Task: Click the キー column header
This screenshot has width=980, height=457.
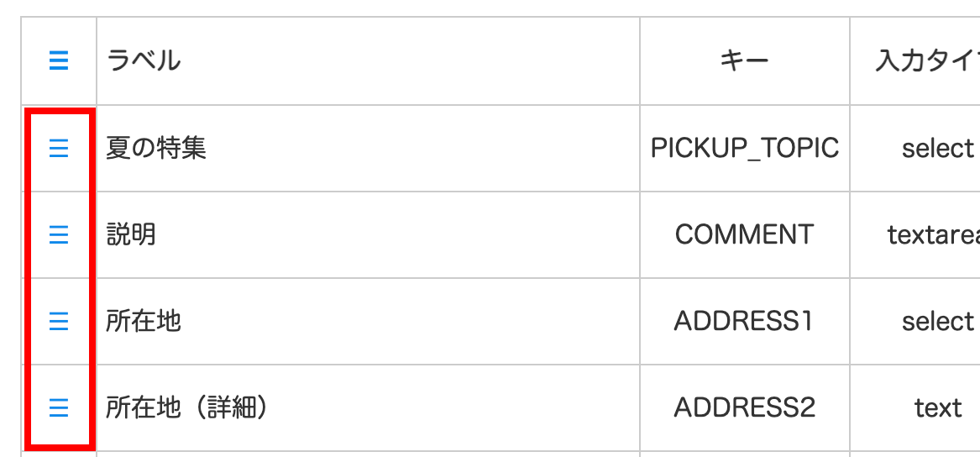Action: click(x=744, y=60)
